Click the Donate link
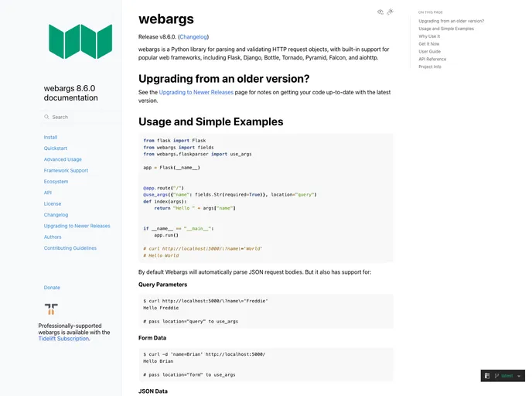Image resolution: width=532 pixels, height=396 pixels. (x=52, y=288)
